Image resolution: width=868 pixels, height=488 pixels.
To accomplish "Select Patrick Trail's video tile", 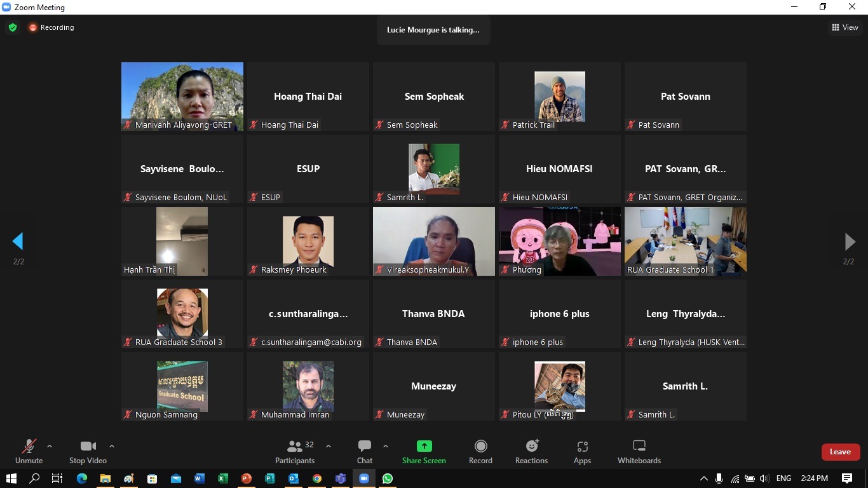I will coord(559,97).
